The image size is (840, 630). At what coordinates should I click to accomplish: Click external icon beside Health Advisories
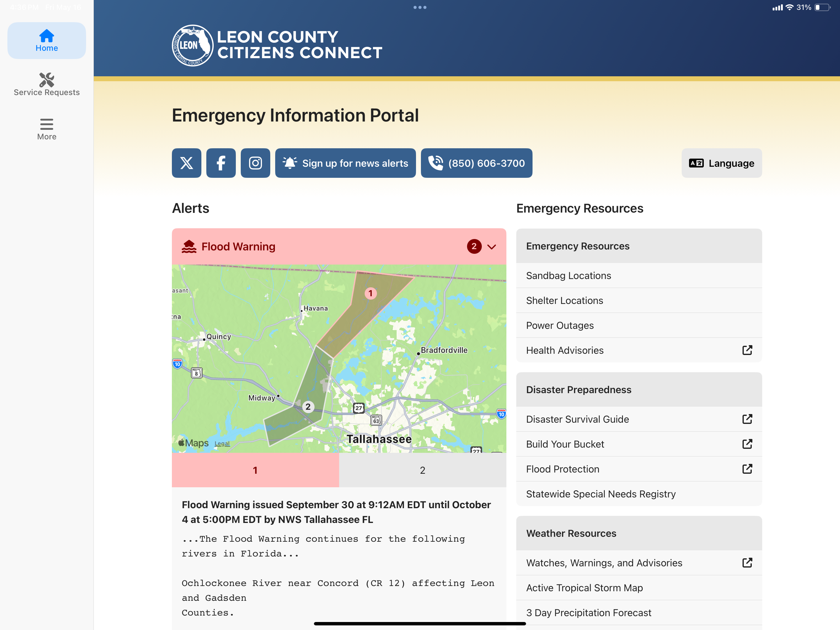tap(747, 350)
